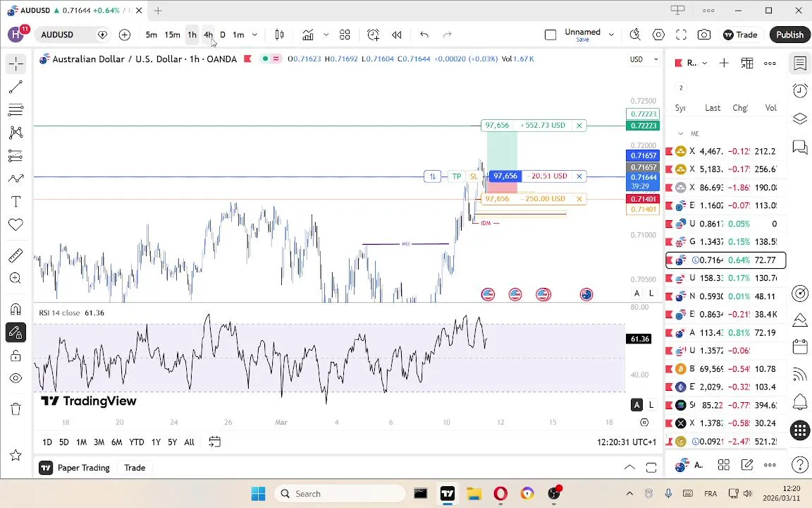This screenshot has height=508, width=812.
Task: Redo the chart action
Action: (448, 35)
